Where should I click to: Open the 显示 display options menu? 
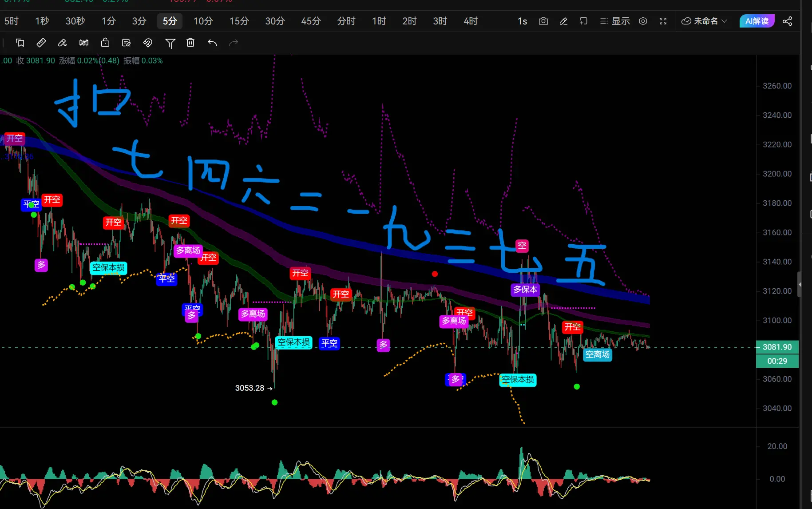(x=615, y=21)
